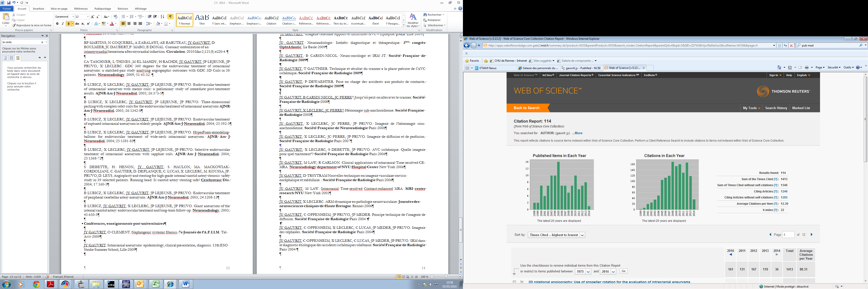Open Marked List link

[x=801, y=108]
